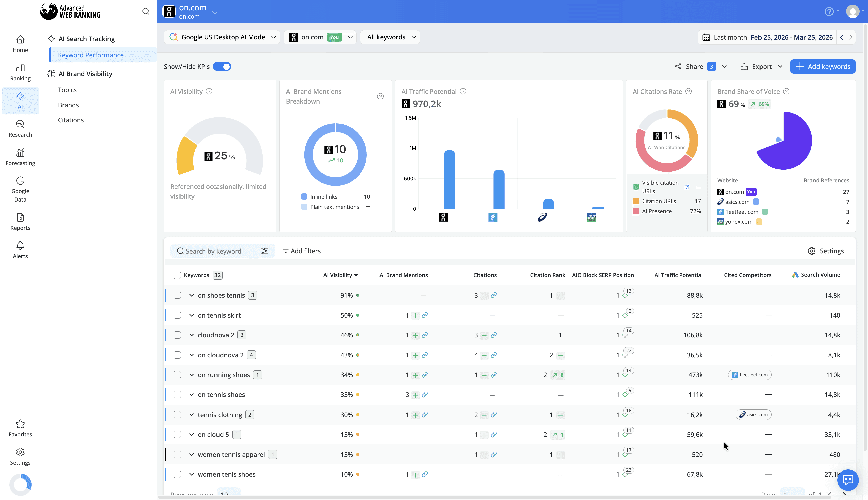This screenshot has height=500, width=868.
Task: Pin the Visible citation URLs metric
Action: point(687,186)
